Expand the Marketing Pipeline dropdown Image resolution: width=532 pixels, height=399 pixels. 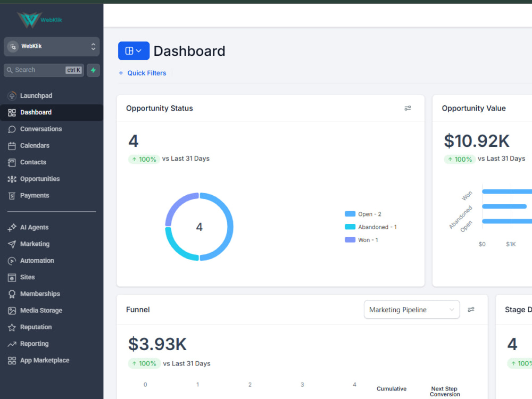tap(412, 310)
